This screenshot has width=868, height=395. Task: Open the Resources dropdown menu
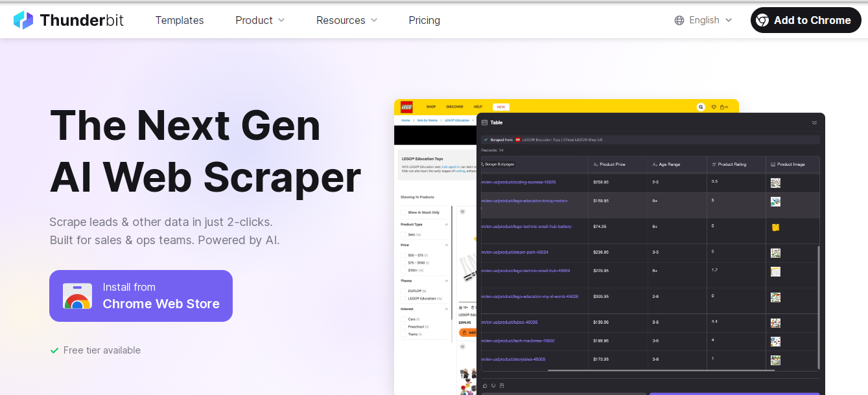coord(347,20)
